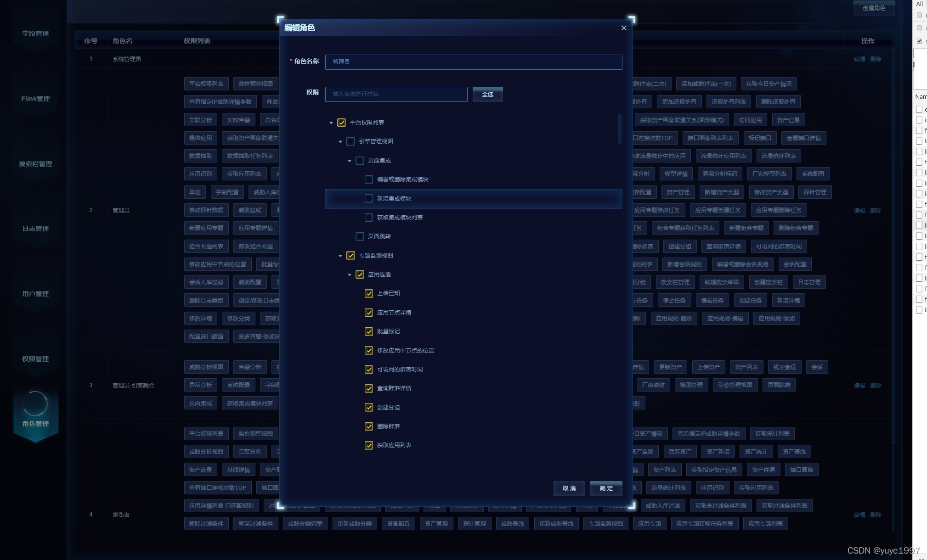Click the 获取探针列表 tag in 浏览者 row
The width and height of the screenshot is (927, 560).
click(x=772, y=434)
